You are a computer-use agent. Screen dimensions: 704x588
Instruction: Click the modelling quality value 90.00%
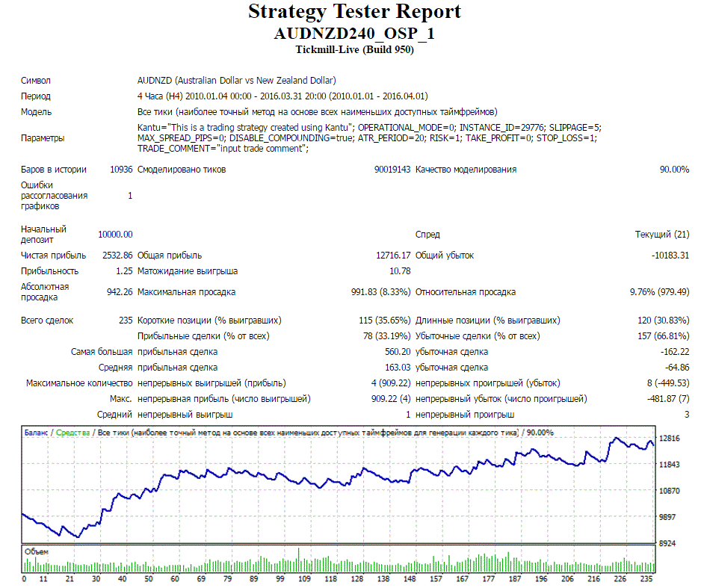[x=674, y=169]
